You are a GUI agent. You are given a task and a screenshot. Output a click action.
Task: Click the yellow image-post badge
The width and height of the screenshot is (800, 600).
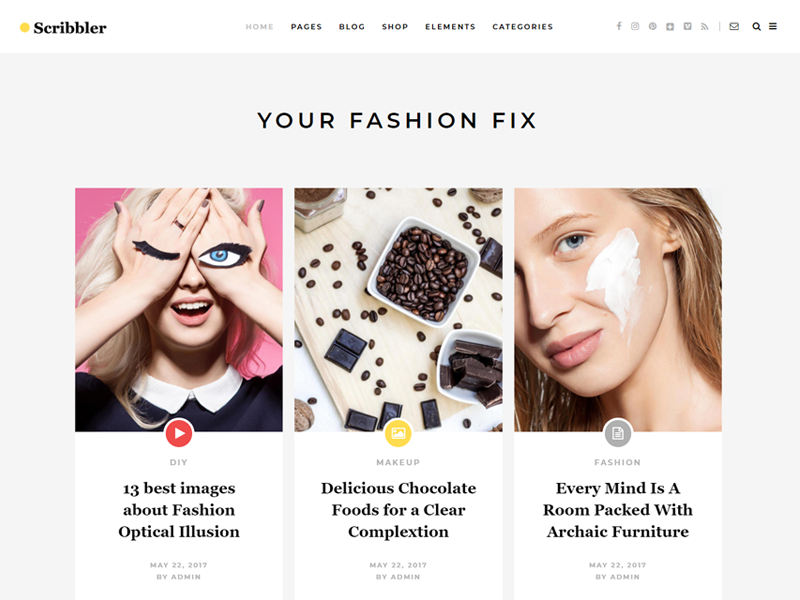398,433
